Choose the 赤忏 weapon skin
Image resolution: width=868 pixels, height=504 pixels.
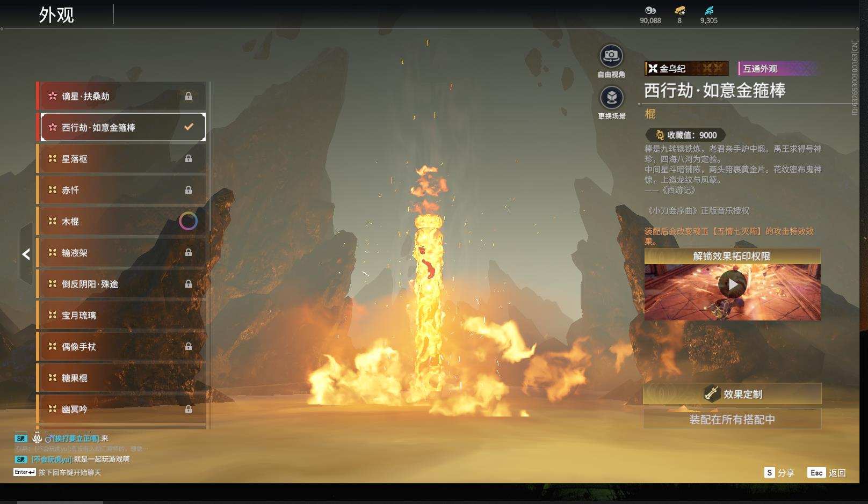pos(121,190)
